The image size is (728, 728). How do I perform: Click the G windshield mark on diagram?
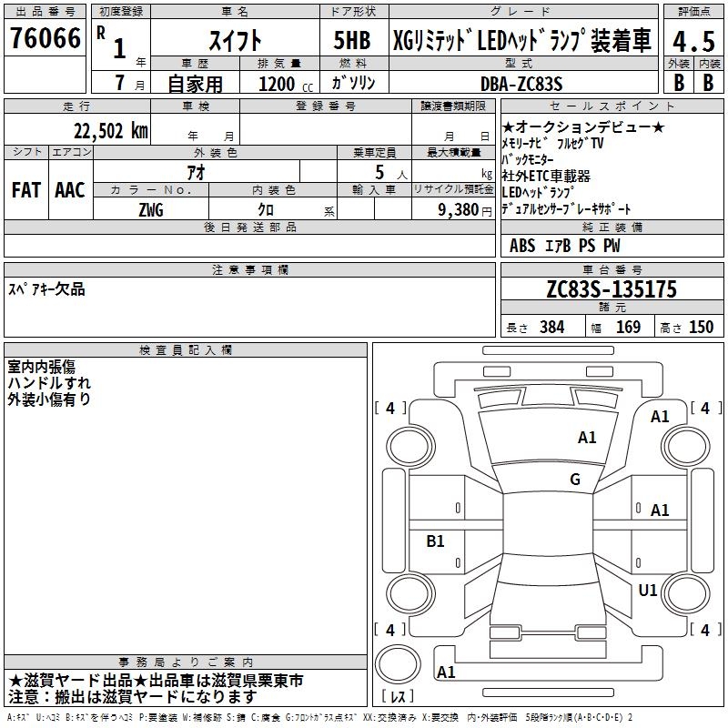[575, 479]
